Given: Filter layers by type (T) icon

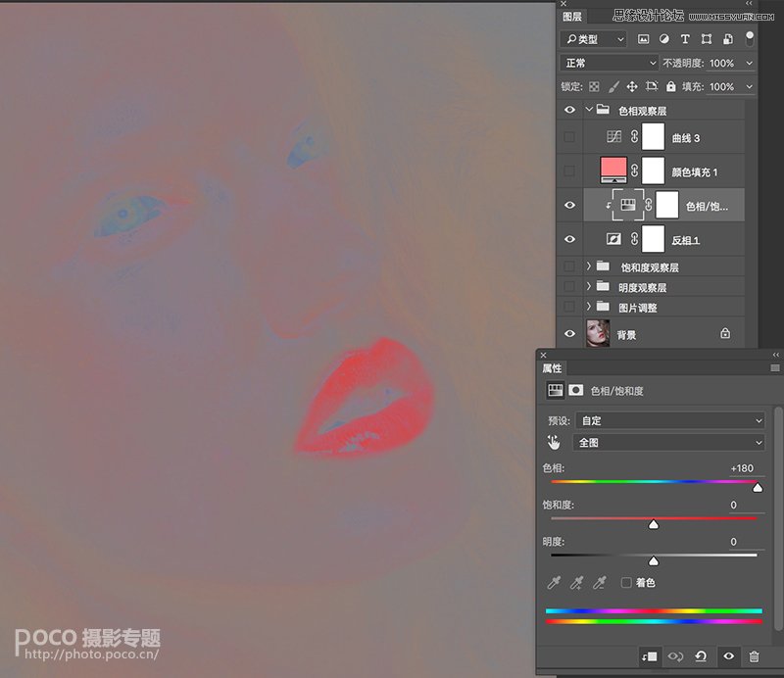Looking at the screenshot, I should 685,39.
